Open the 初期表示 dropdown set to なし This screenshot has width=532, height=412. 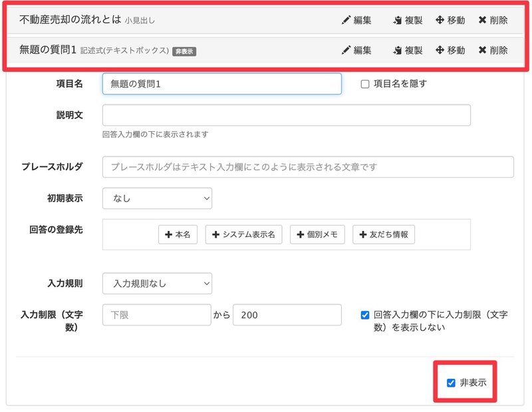pos(157,198)
